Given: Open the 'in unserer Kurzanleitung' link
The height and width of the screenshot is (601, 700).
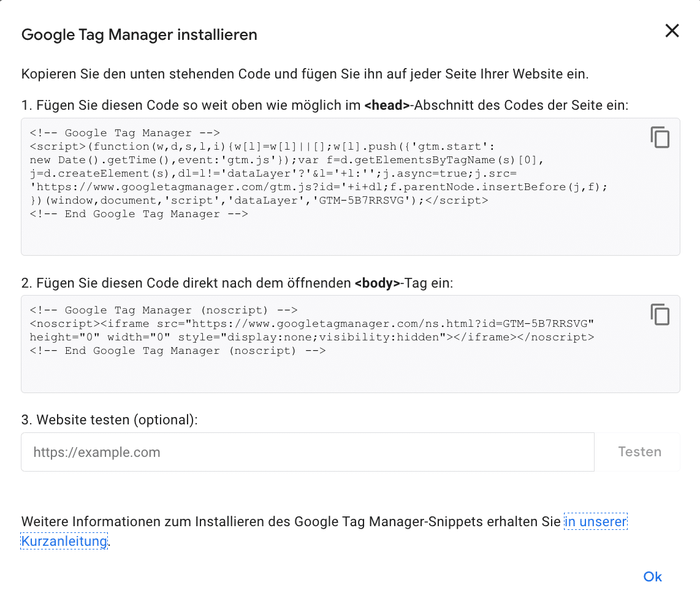Looking at the screenshot, I should point(595,521).
